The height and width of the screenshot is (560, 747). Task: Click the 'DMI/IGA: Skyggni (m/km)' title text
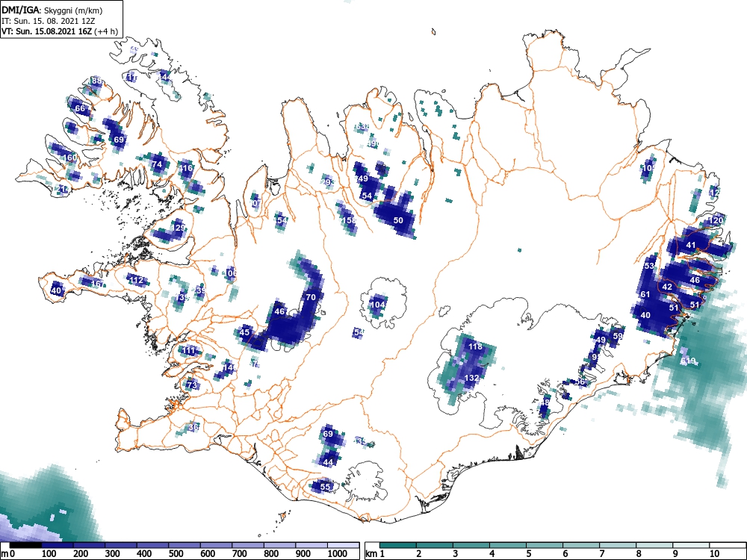point(52,10)
